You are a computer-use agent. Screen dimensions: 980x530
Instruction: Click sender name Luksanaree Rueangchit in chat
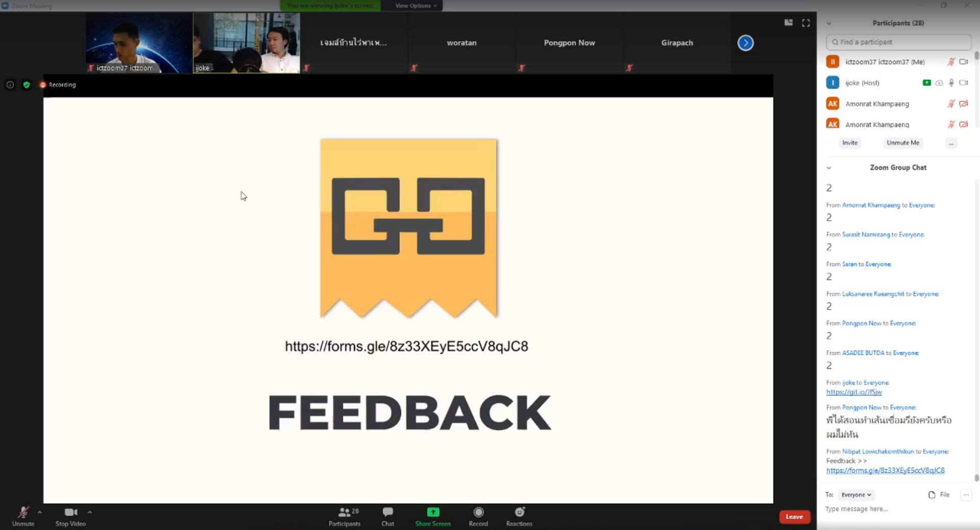point(873,294)
